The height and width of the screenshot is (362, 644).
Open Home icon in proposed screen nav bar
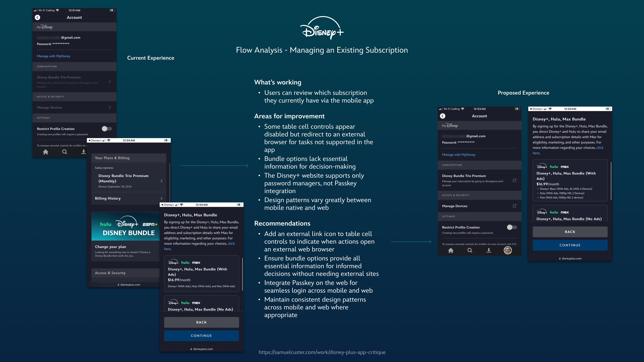[451, 250]
